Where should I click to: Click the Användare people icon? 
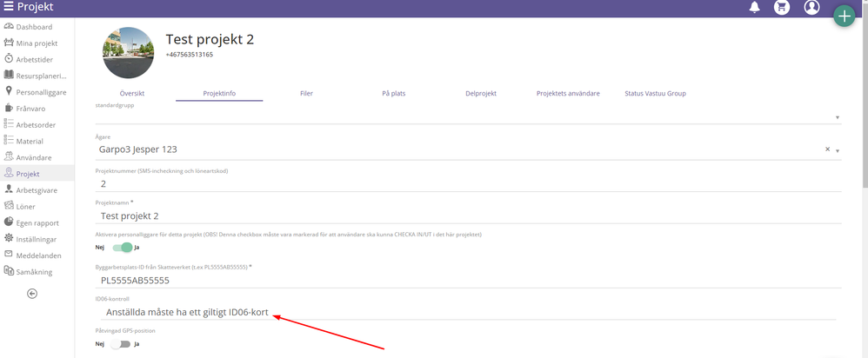[9, 157]
